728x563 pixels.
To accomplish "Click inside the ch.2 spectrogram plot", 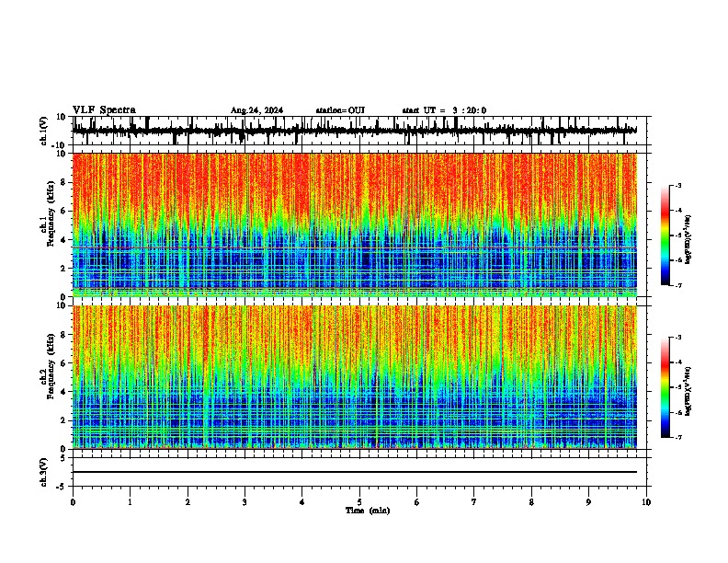I will [355, 377].
